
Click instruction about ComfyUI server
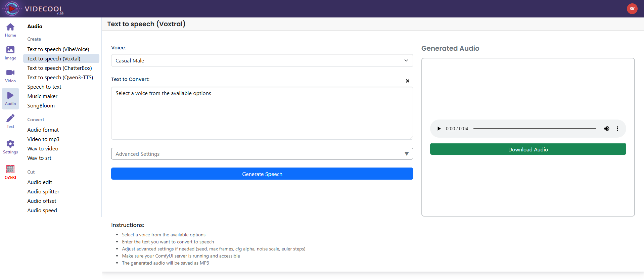point(181,256)
